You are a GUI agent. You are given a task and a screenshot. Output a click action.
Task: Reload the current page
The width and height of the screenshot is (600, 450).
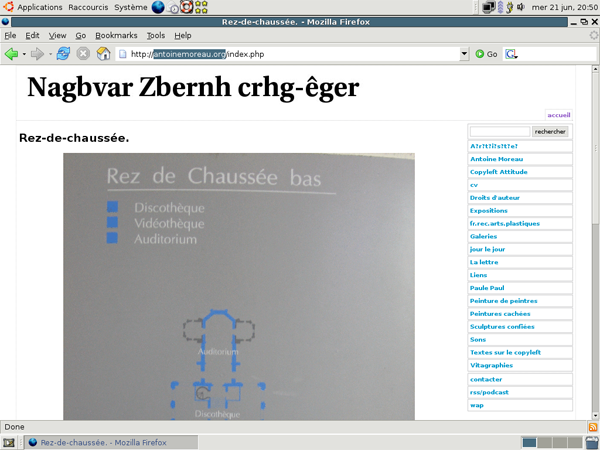(63, 54)
